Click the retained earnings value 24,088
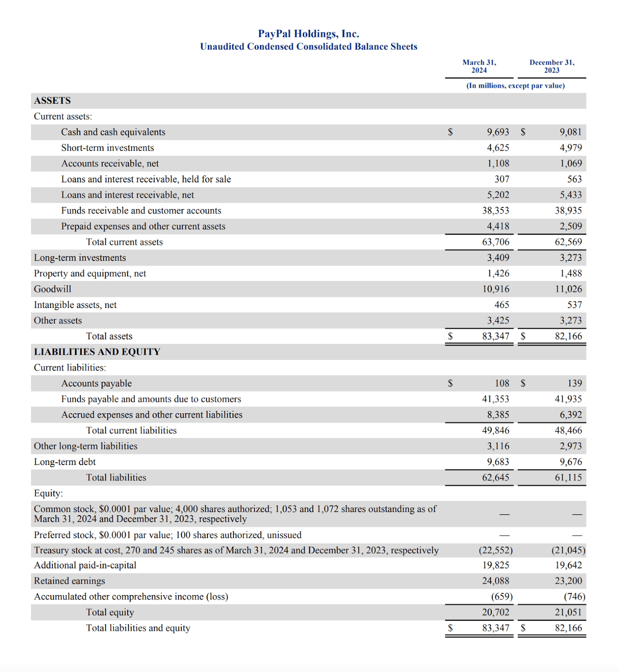 click(x=496, y=581)
